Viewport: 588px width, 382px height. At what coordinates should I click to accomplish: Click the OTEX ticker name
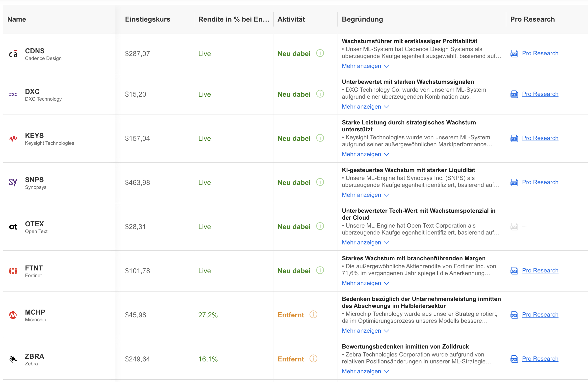click(x=34, y=224)
